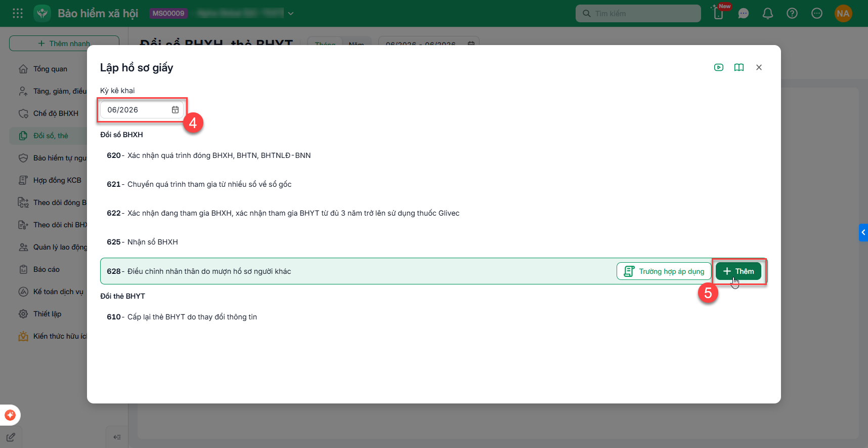This screenshot has width=868, height=448.
Task: Open the calendar icon in Kỳ kê khai
Action: pyautogui.click(x=175, y=110)
